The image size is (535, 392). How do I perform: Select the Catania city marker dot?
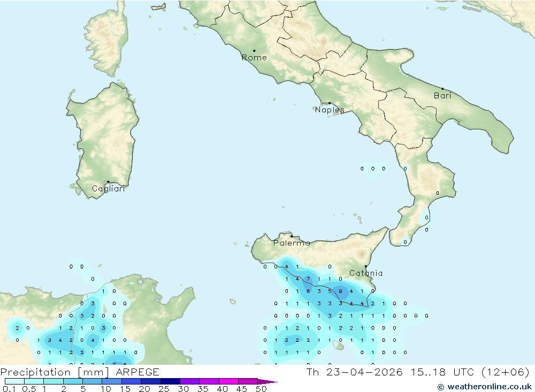tap(366, 266)
